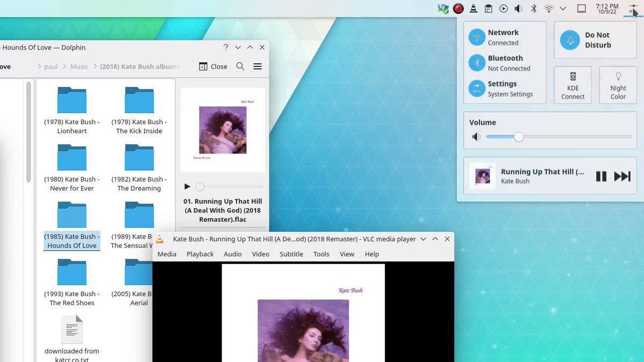Viewport: 644px width, 362px height.
Task: Open '(1978) Kate Bush - The Kick Inside' folder
Action: 139,110
